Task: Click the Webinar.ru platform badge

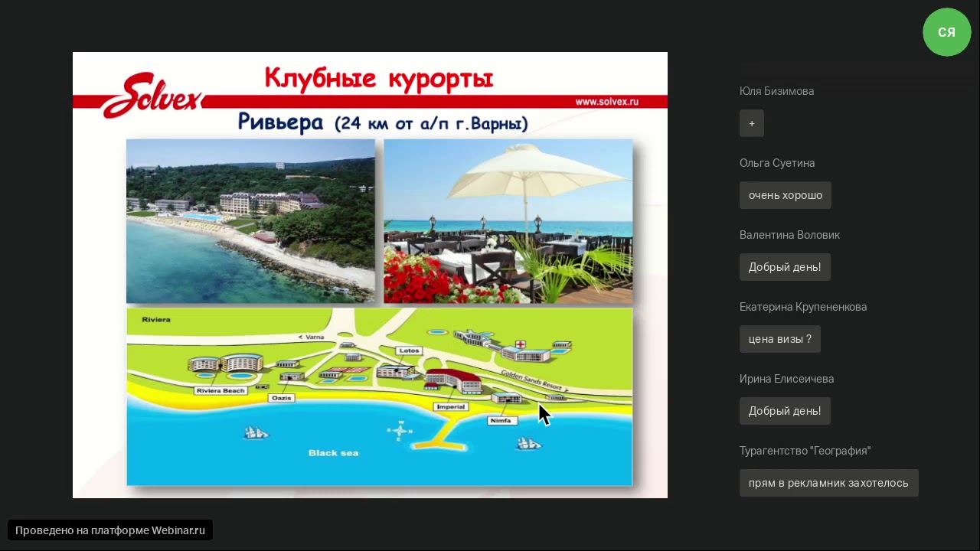Action: pos(110,530)
